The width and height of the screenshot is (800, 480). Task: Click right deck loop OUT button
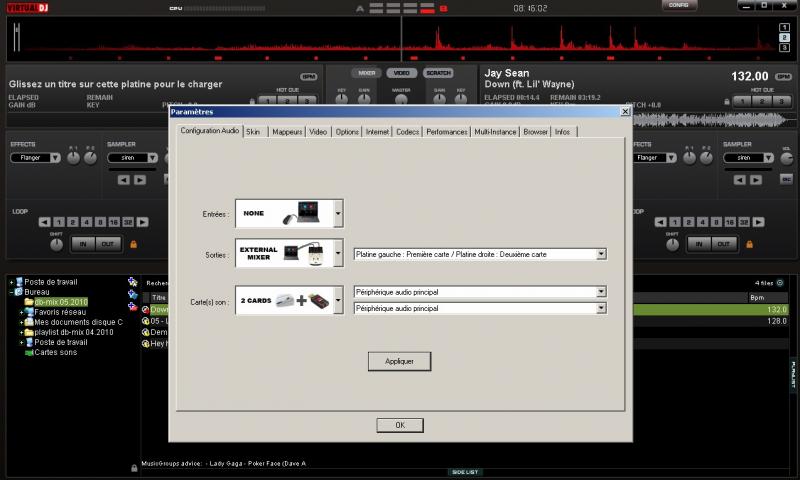click(724, 244)
